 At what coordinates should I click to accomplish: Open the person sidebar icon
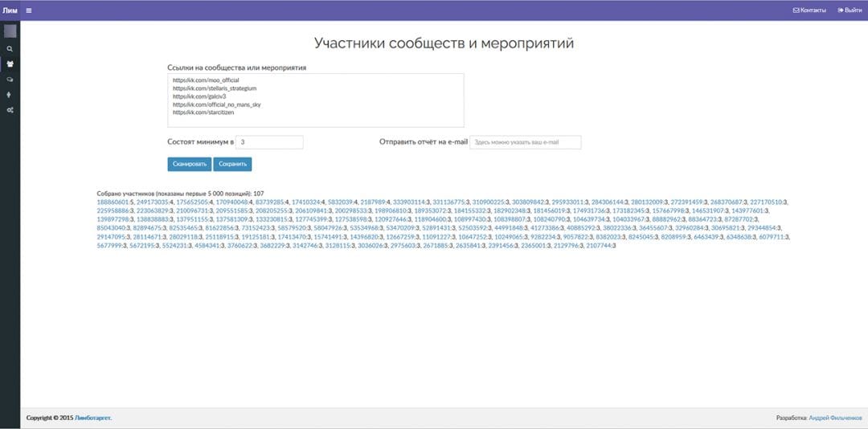point(10,95)
